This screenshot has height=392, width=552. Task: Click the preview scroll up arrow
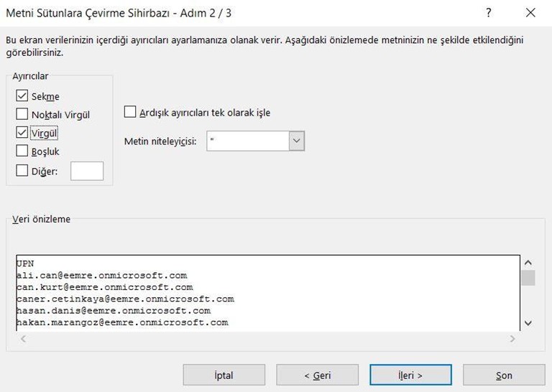click(x=528, y=263)
